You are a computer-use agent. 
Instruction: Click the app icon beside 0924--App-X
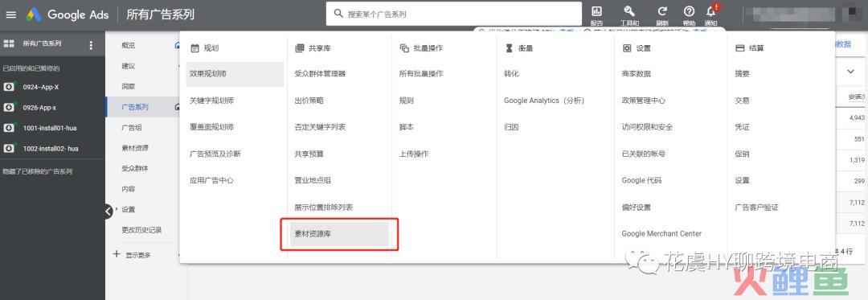[x=10, y=87]
